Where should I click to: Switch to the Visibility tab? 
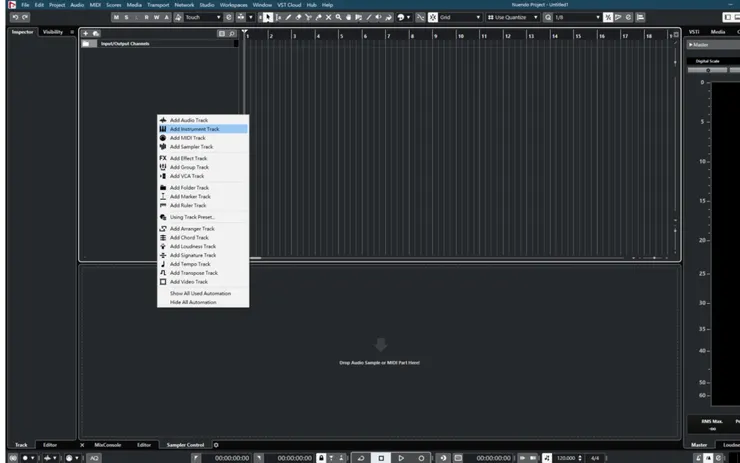(53, 32)
